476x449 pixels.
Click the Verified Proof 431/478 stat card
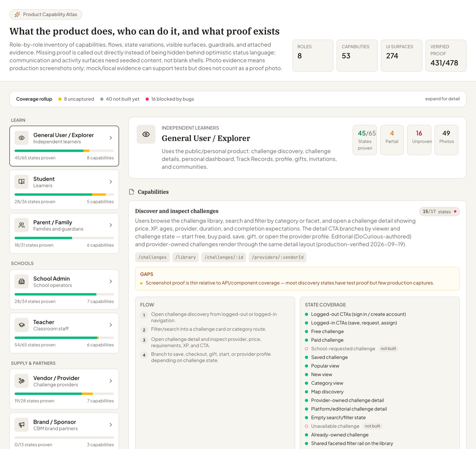coord(446,56)
